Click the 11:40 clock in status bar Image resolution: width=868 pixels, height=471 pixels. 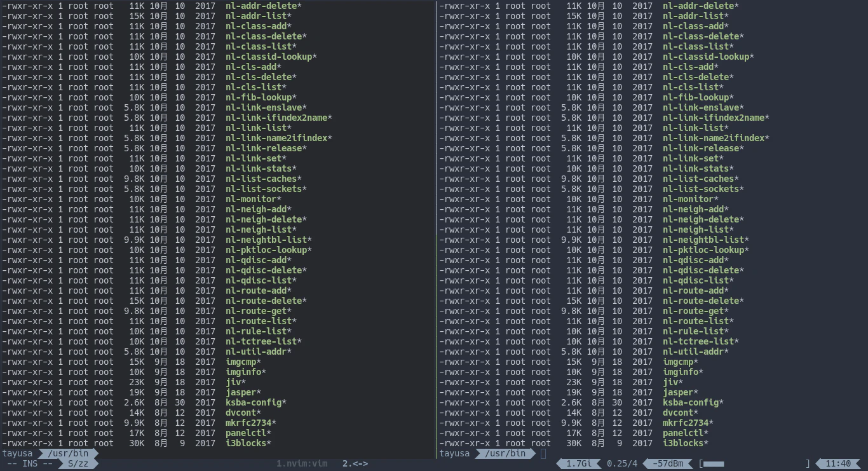(x=838, y=463)
